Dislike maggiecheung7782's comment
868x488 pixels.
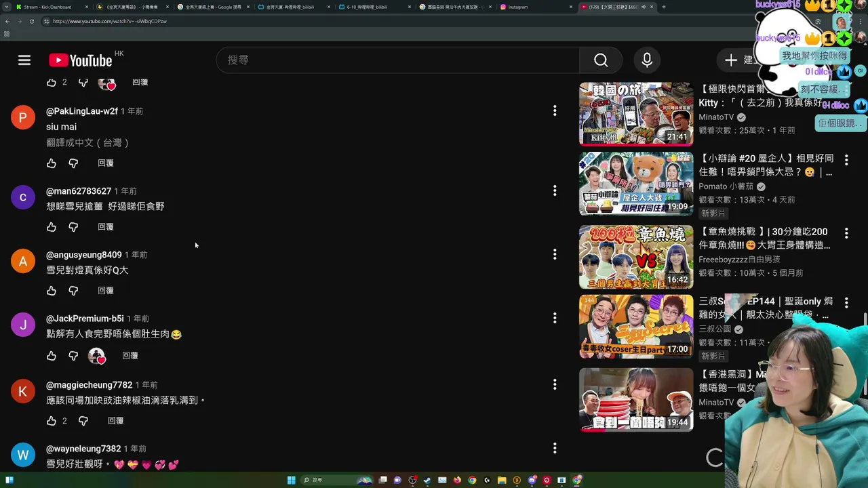[83, 421]
